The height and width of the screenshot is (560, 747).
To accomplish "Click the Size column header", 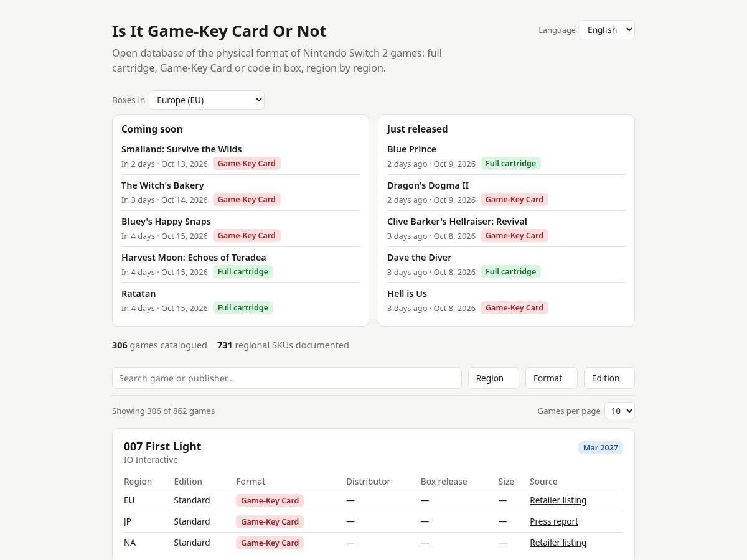I will 506,482.
